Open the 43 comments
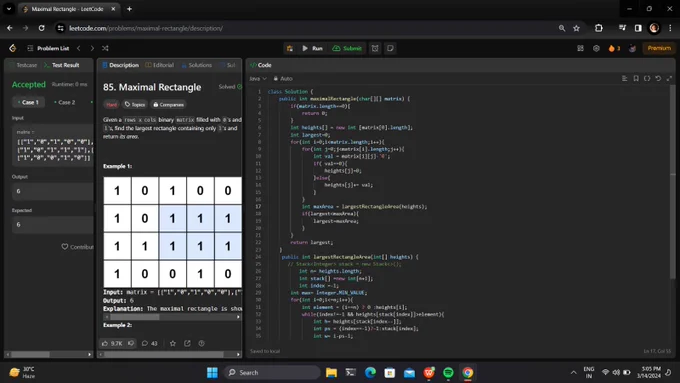Image resolution: width=680 pixels, height=383 pixels. 150,343
